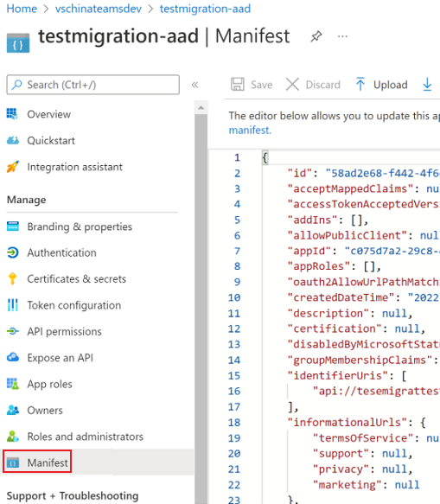The height and width of the screenshot is (504, 440).
Task: Click the "Manage" section heading
Action: coord(26,200)
